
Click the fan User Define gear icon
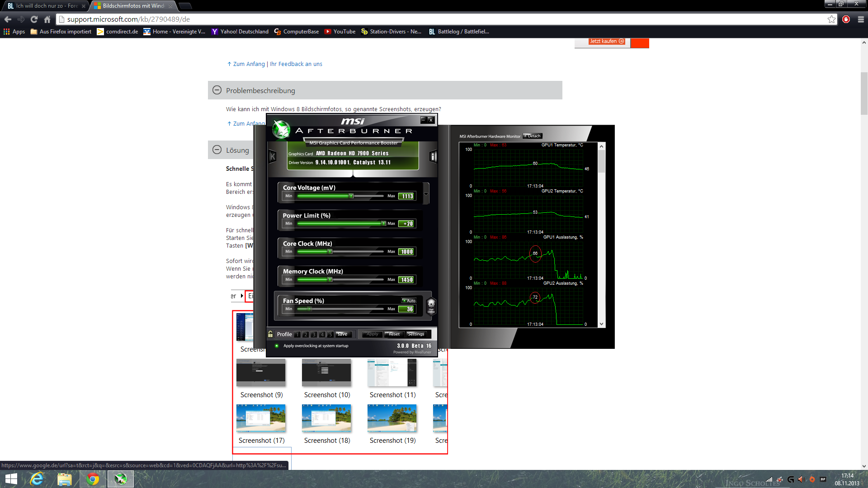click(x=431, y=305)
